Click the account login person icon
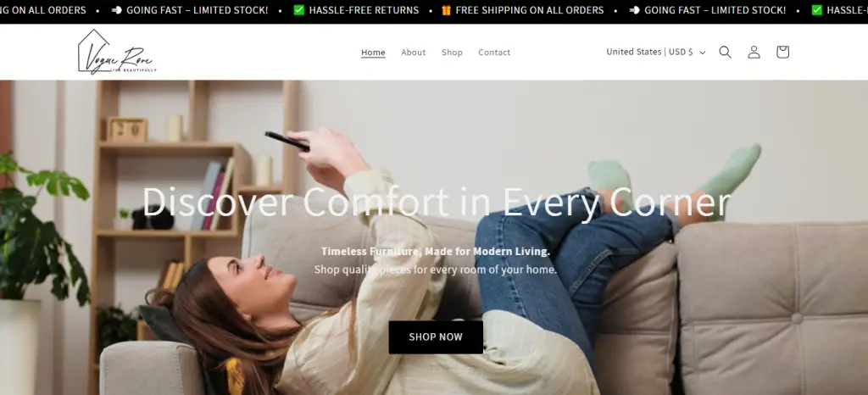This screenshot has width=868, height=395. coord(754,52)
